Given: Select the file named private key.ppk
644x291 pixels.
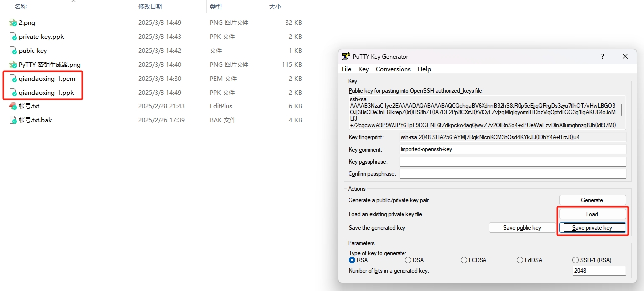Looking at the screenshot, I should coord(41,37).
